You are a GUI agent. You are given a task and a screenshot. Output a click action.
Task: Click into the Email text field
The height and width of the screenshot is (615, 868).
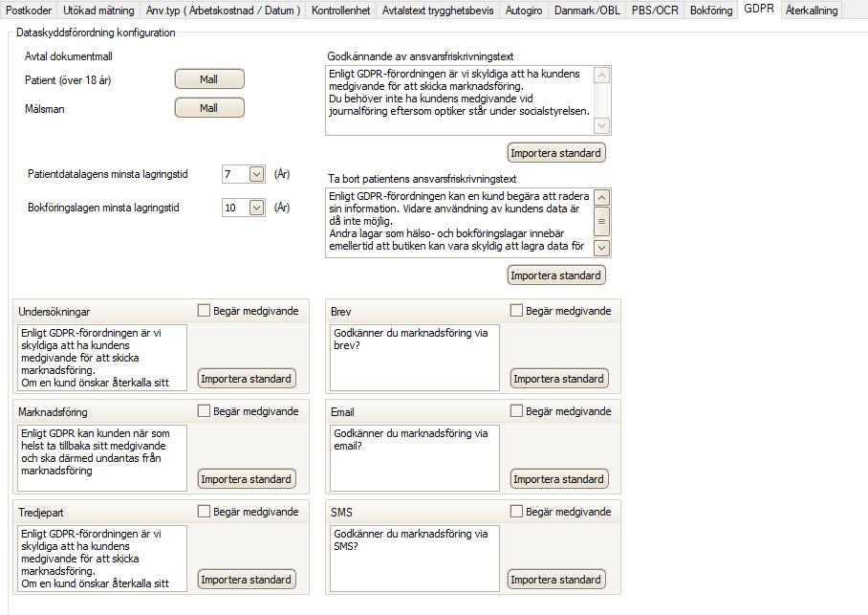[415, 457]
